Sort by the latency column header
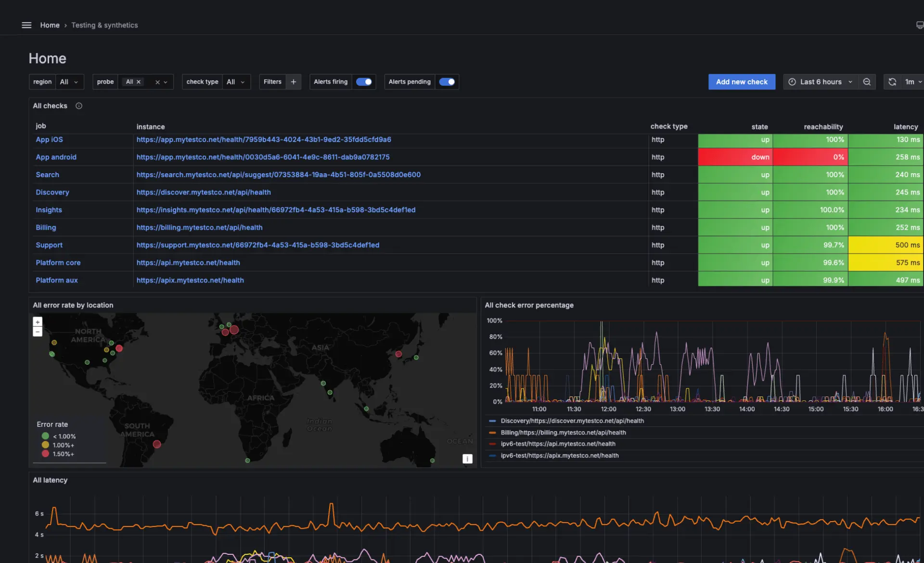Viewport: 924px width, 563px height. tap(906, 127)
